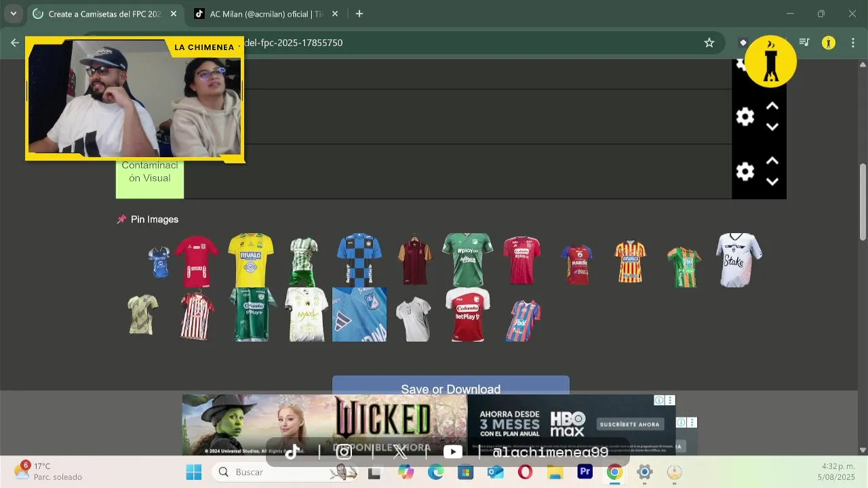Select the green Colanta BetPlay jersey

(x=253, y=314)
